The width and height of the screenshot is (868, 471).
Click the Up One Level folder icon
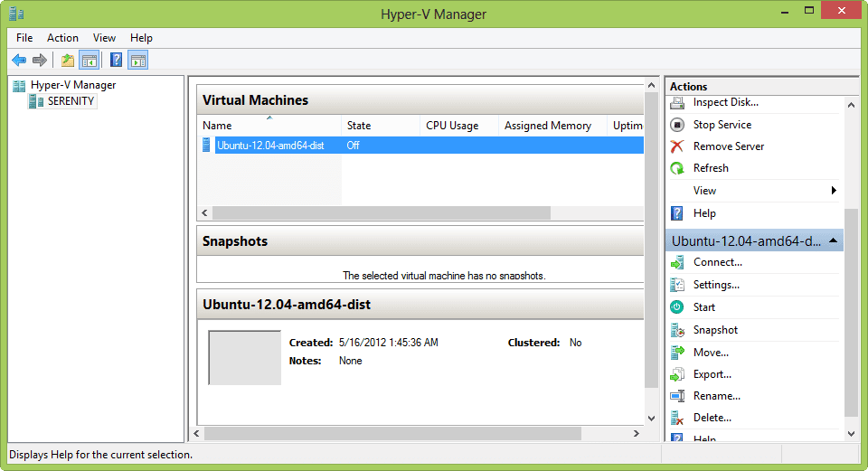[x=68, y=60]
